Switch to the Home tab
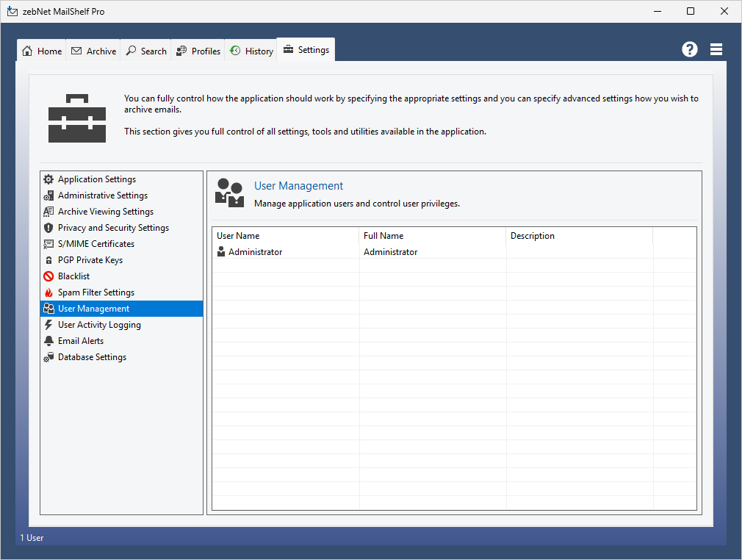Screen dimensions: 742x560 [42, 51]
